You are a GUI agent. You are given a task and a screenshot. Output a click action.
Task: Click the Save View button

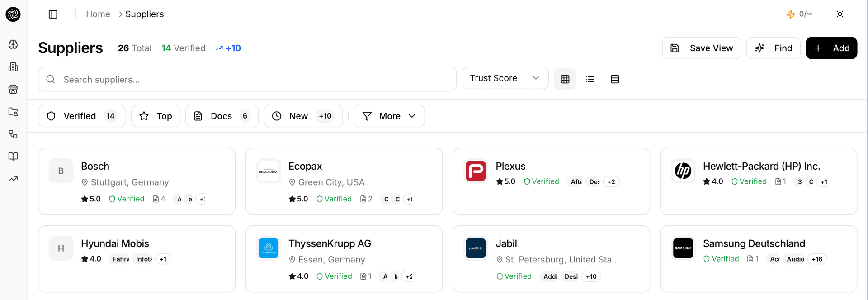pos(702,48)
